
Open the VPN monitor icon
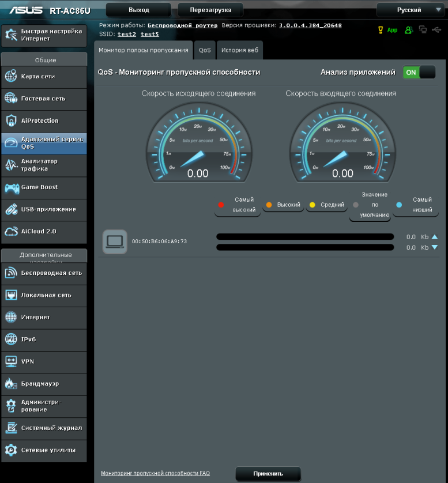click(x=11, y=361)
